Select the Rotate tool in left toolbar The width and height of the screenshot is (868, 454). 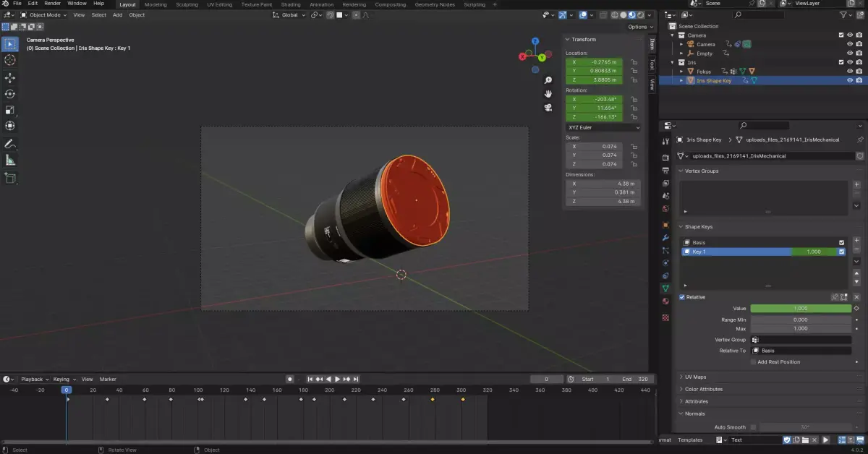(x=10, y=94)
